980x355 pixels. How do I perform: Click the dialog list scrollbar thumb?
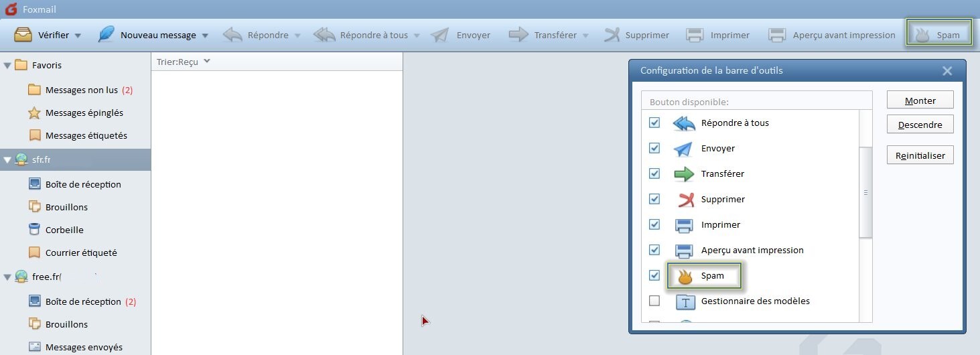(865, 192)
